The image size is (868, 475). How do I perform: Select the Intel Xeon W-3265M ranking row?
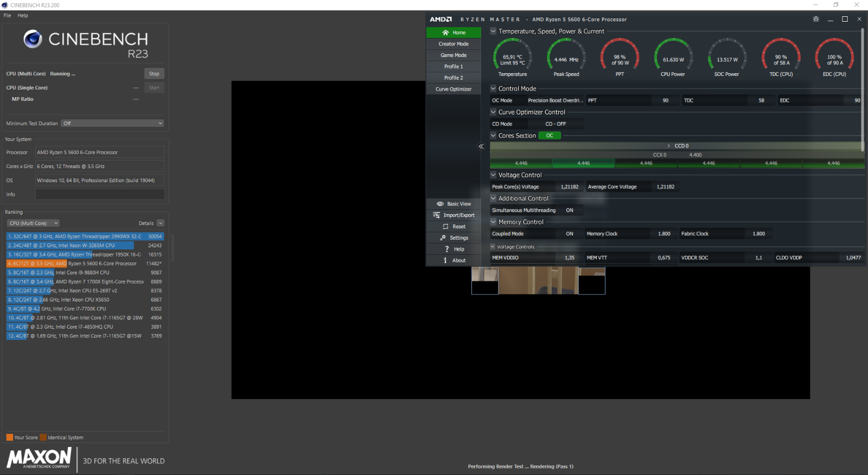85,246
